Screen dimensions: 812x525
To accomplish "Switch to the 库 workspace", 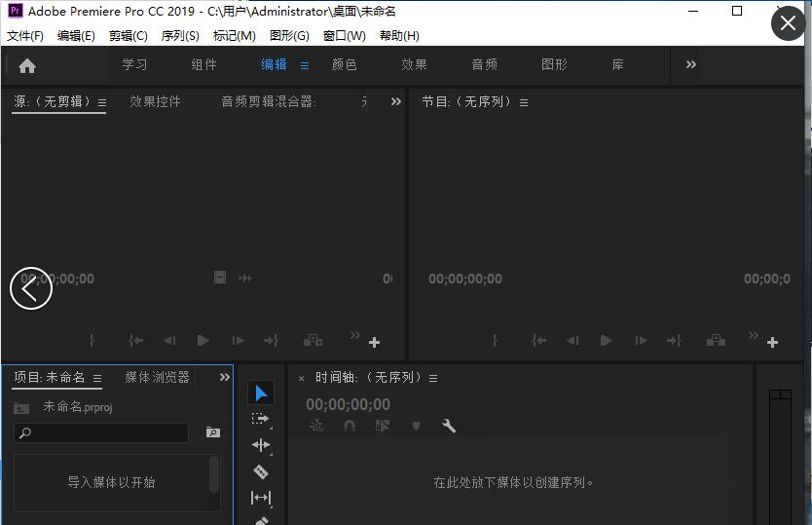I will [x=618, y=65].
